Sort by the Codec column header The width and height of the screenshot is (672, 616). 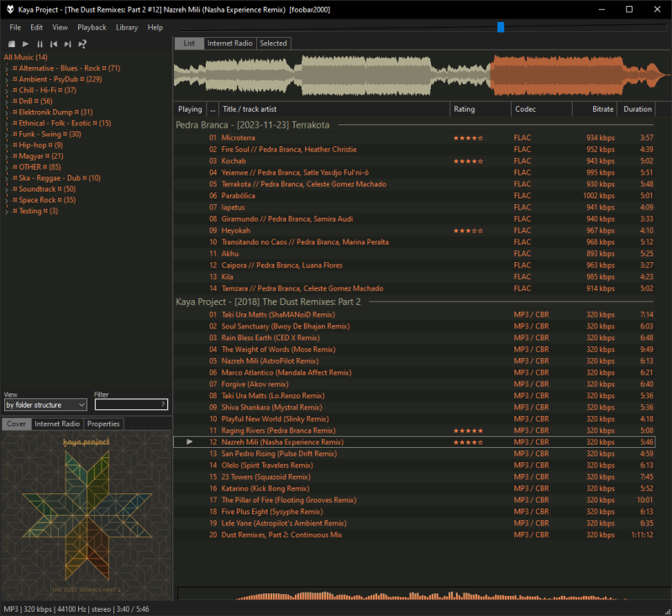541,109
